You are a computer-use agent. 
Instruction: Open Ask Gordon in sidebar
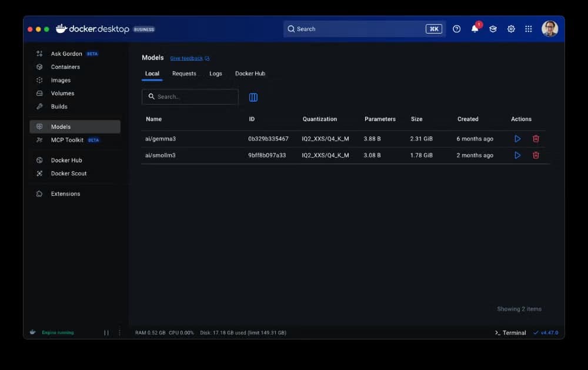point(66,54)
